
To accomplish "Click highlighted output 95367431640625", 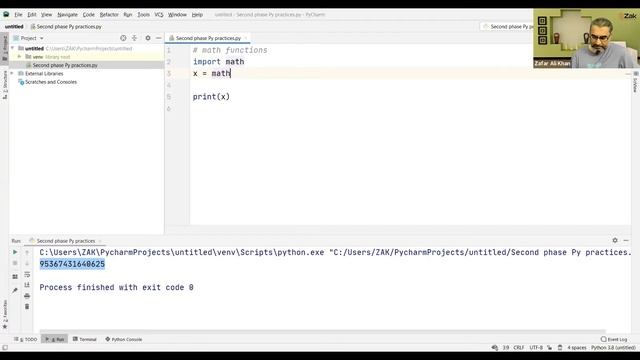I will point(72,264).
